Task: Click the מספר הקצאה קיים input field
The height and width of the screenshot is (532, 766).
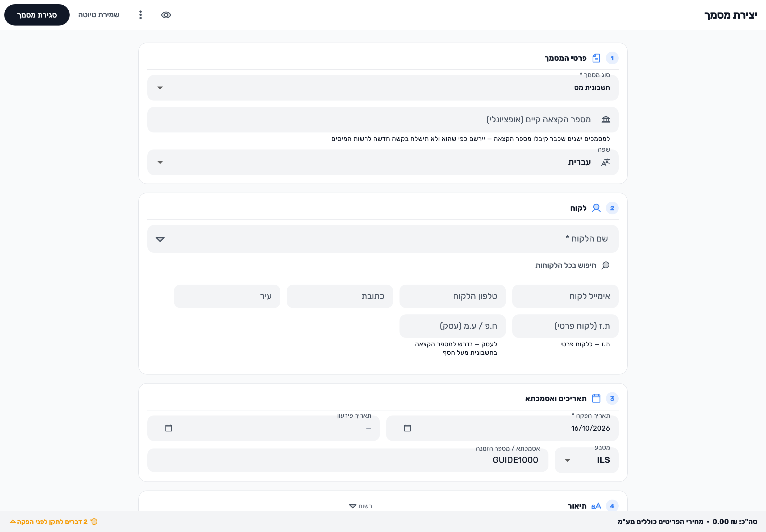Action: (x=383, y=120)
